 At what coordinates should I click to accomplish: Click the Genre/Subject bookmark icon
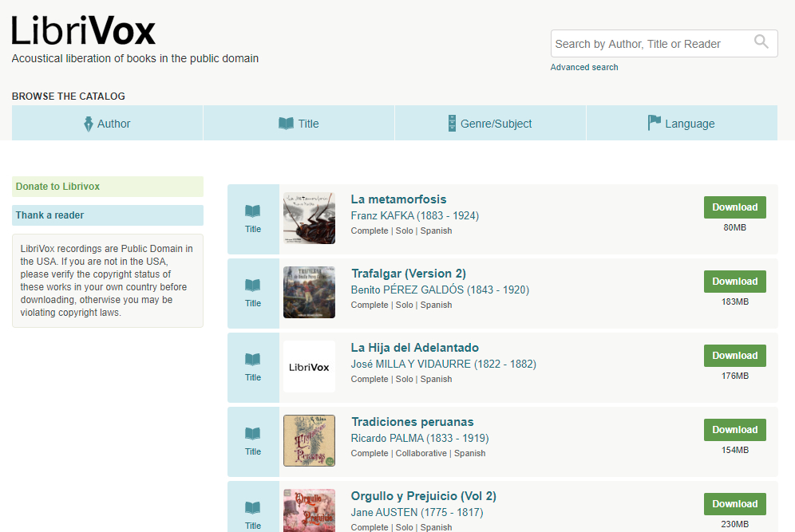(x=452, y=123)
